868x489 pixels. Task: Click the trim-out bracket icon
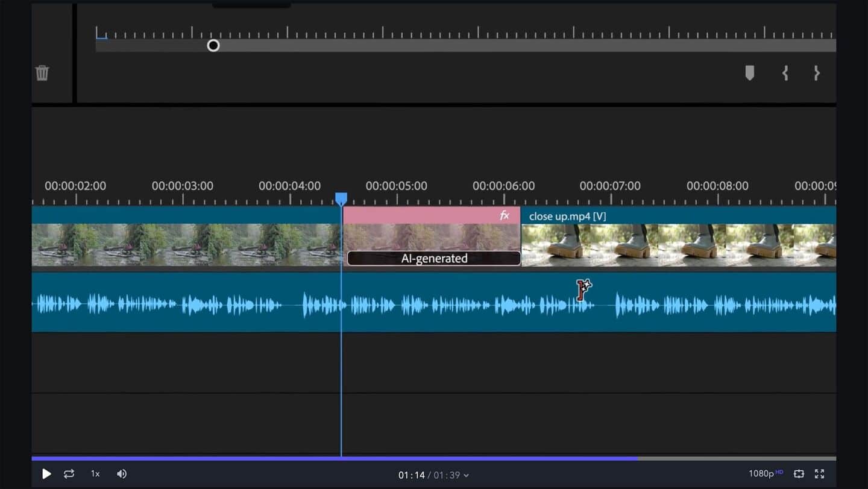pos(817,73)
